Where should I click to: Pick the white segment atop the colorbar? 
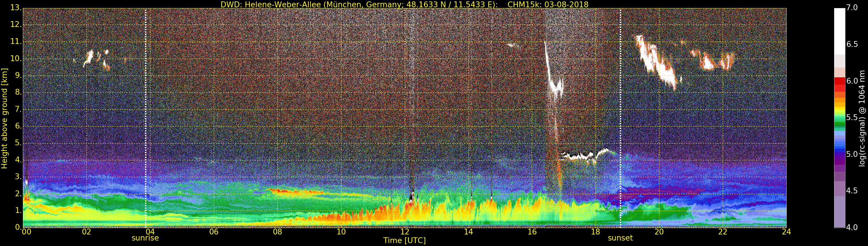(839, 31)
